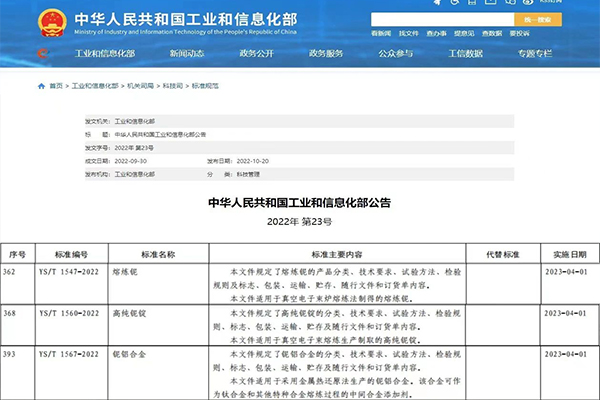The image size is (600, 400).
Task: Open the 工信数据 navigation menu item
Action: [465, 54]
